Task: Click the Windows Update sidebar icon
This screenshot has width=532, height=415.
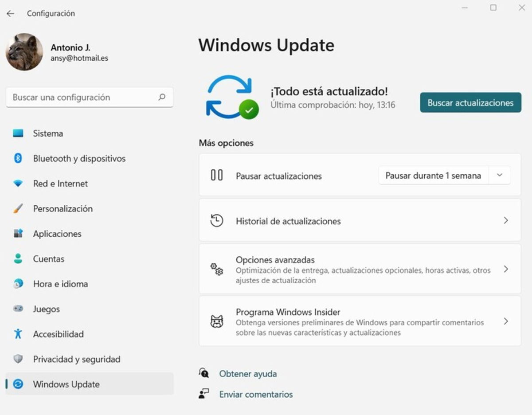Action: click(x=18, y=384)
